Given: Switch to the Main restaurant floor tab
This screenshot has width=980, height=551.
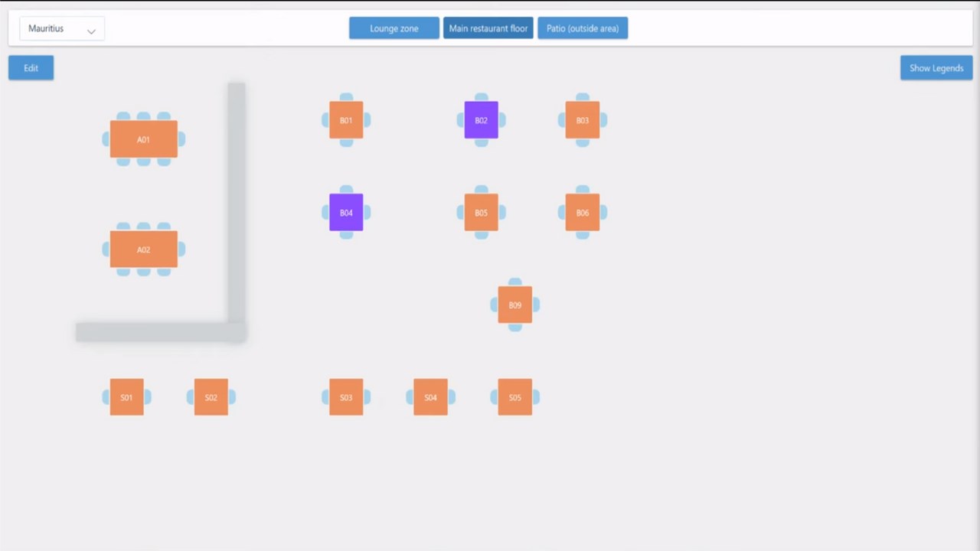Looking at the screenshot, I should coord(488,28).
